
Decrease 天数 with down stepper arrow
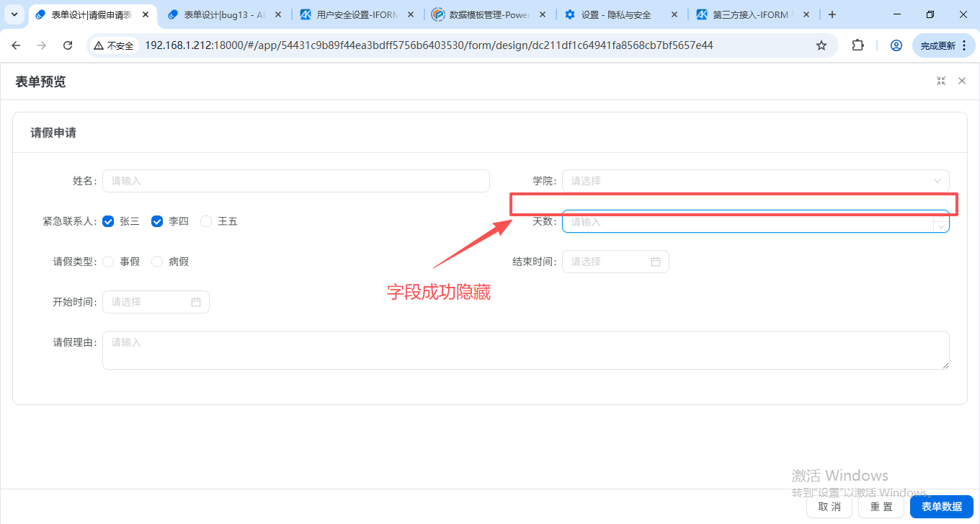[941, 227]
